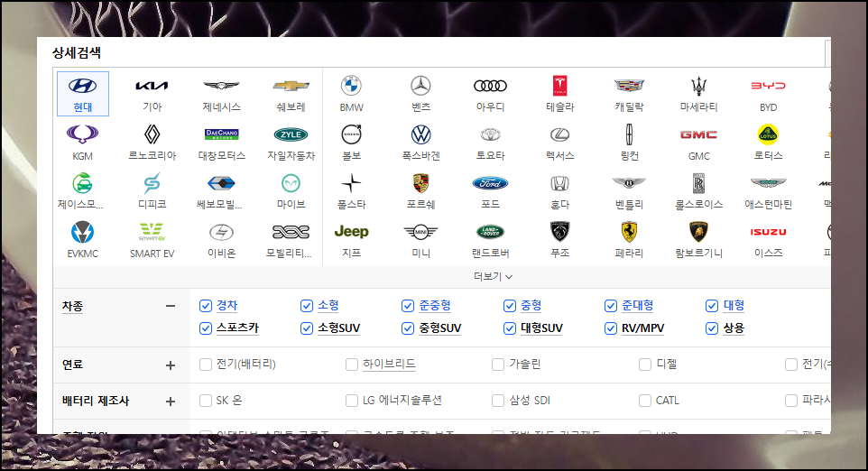Choose the Maserati (마세라티) trident logo
The height and width of the screenshot is (471, 868).
(699, 86)
